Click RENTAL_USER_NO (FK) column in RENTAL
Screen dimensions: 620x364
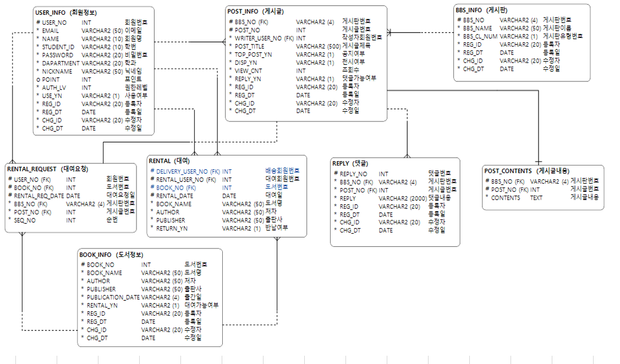pos(186,179)
